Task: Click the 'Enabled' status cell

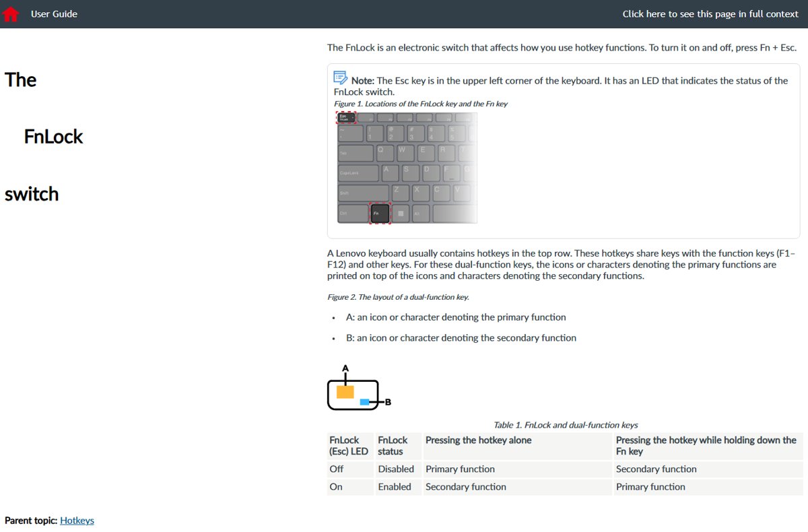Action: click(399, 487)
